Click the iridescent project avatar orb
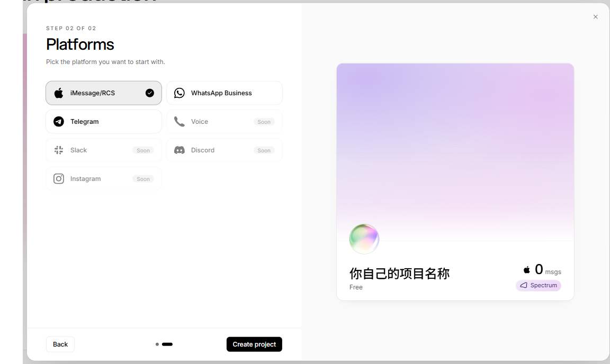This screenshot has height=364, width=610. 364,239
